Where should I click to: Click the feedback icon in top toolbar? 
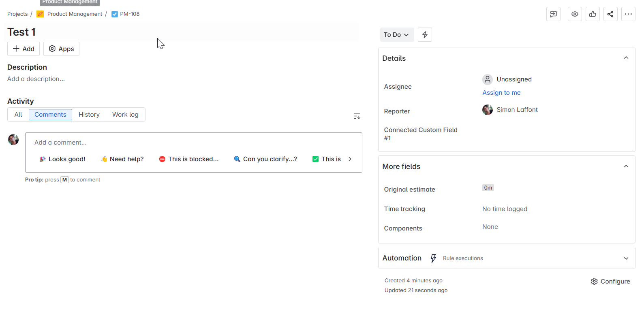click(x=553, y=14)
